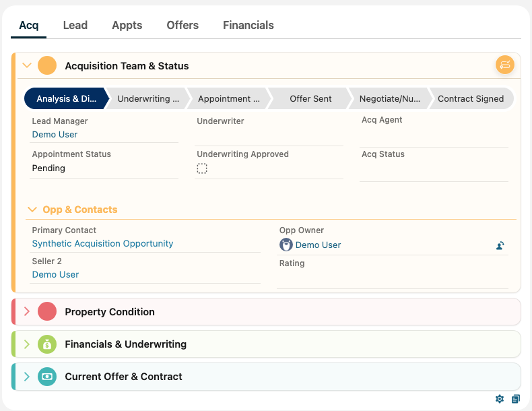Select the Underwriting ... path stage
The width and height of the screenshot is (532, 411).
(x=148, y=99)
